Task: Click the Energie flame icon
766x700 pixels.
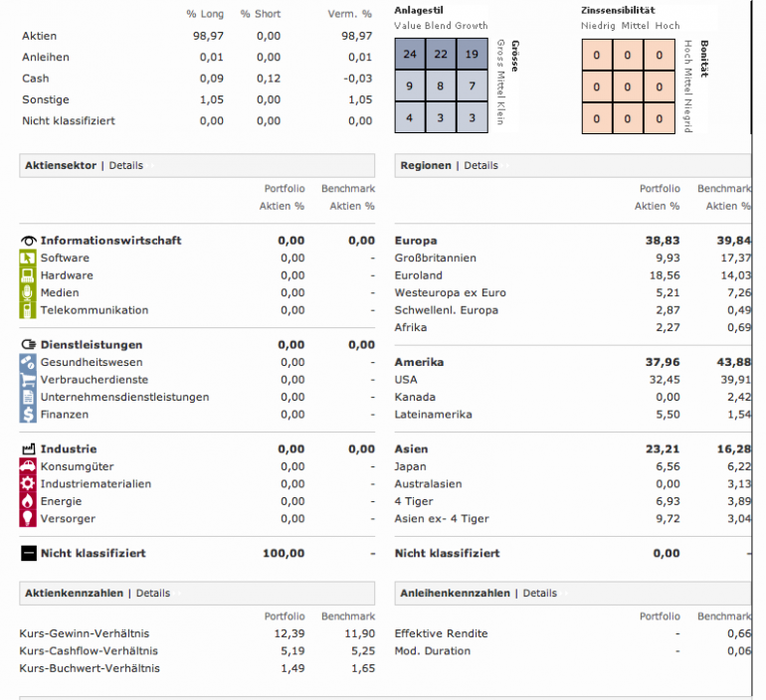Action: click(28, 501)
